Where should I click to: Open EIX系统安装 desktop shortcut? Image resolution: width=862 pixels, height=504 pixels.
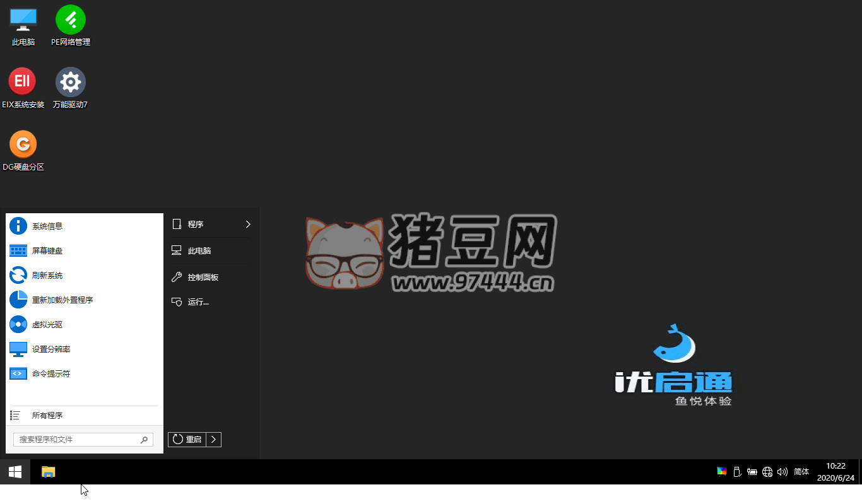(23, 88)
